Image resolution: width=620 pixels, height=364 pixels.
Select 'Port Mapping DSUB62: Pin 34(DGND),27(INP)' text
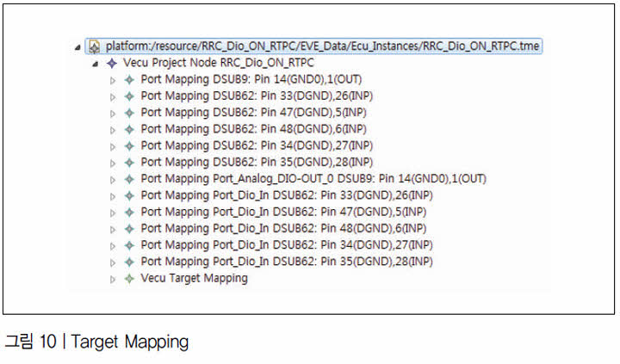(x=257, y=145)
